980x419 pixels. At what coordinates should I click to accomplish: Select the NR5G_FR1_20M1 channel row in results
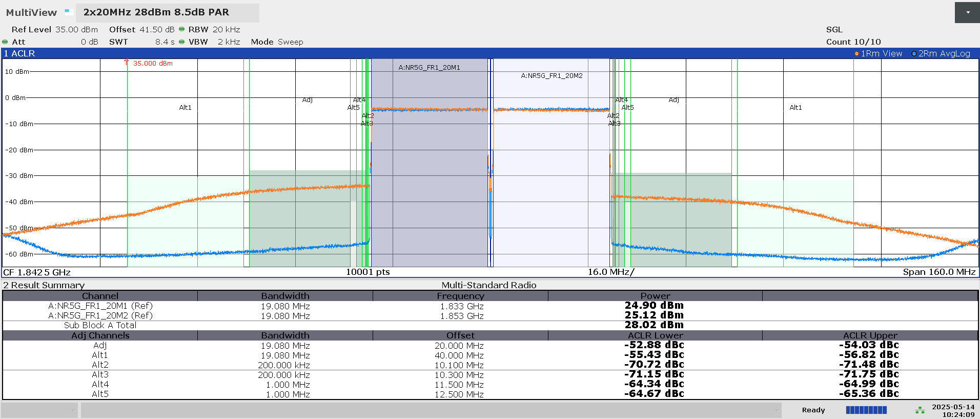100,306
